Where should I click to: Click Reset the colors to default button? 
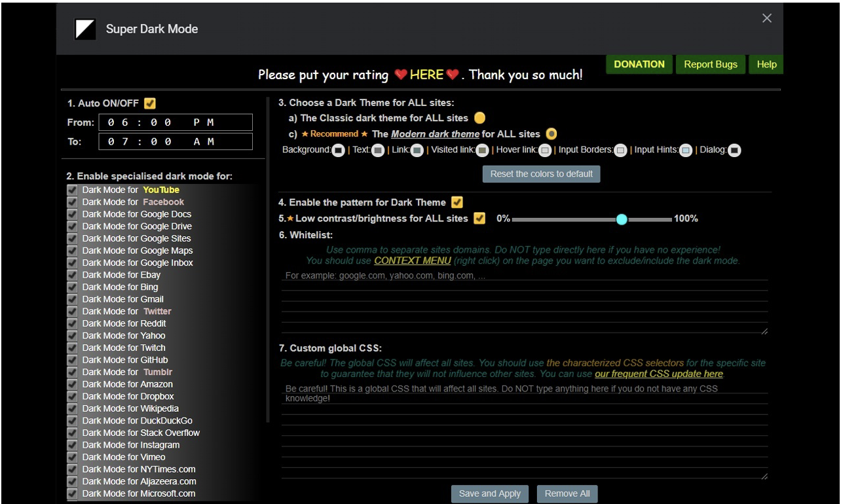pyautogui.click(x=542, y=174)
